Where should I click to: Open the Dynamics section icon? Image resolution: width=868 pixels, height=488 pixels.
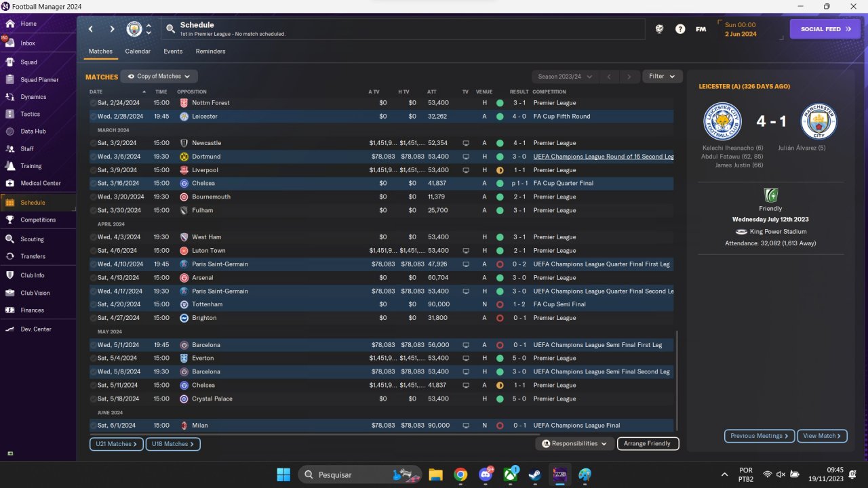(x=9, y=97)
